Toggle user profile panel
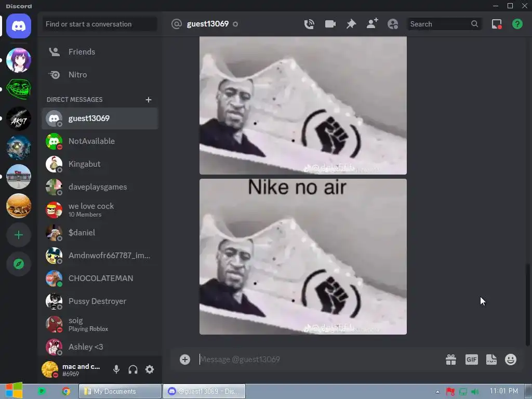The image size is (532, 399). pyautogui.click(x=393, y=24)
